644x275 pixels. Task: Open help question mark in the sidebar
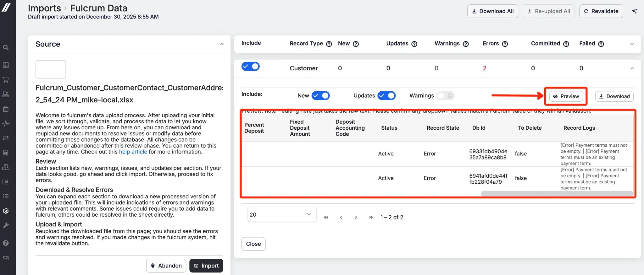(6, 243)
